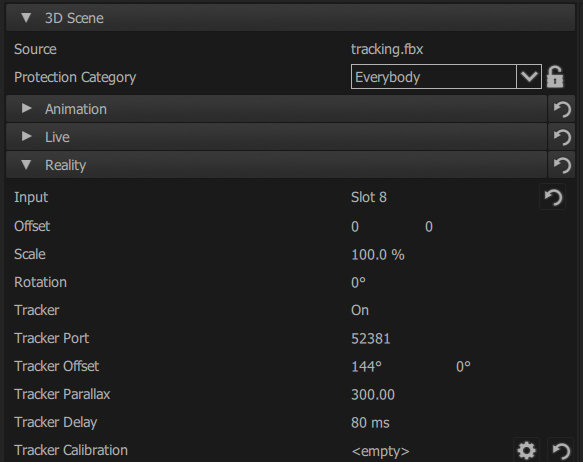Select the Scale 100.0 % value
The image size is (583, 462).
[378, 255]
